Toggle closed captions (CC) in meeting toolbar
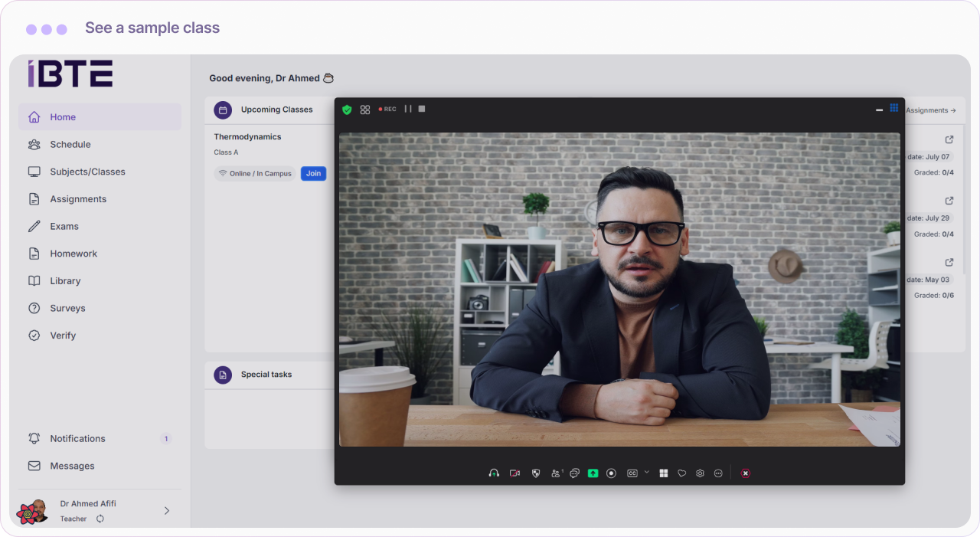This screenshot has height=537, width=980. point(632,473)
